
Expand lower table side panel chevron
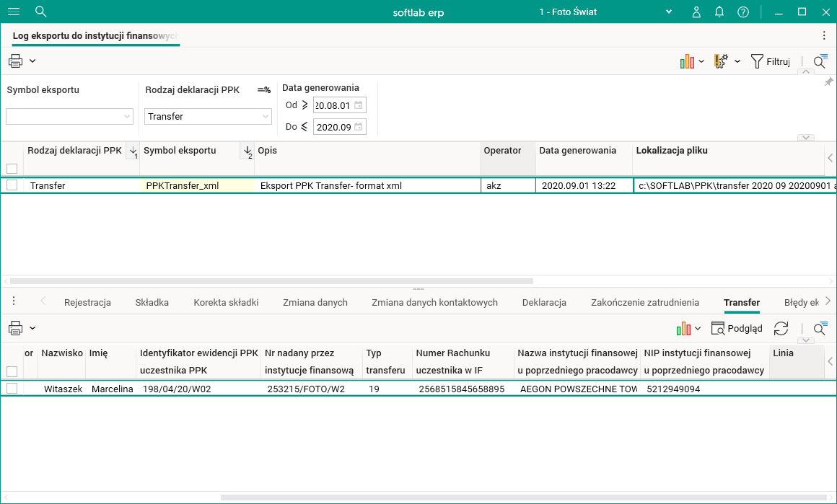click(x=830, y=361)
